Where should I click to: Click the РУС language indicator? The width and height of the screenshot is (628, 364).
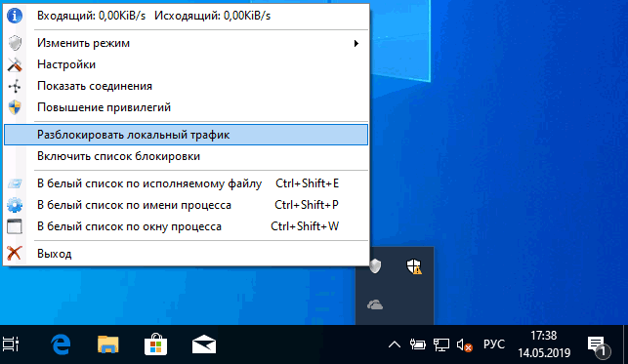click(x=494, y=344)
